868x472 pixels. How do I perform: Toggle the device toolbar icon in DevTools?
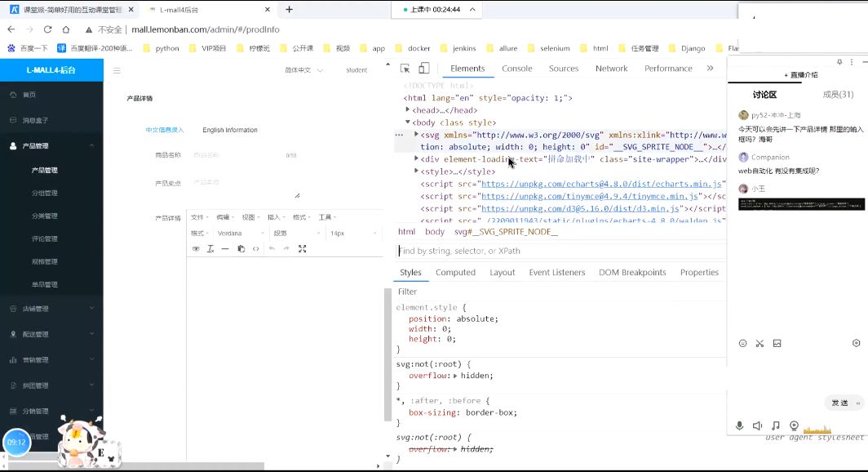(x=423, y=68)
